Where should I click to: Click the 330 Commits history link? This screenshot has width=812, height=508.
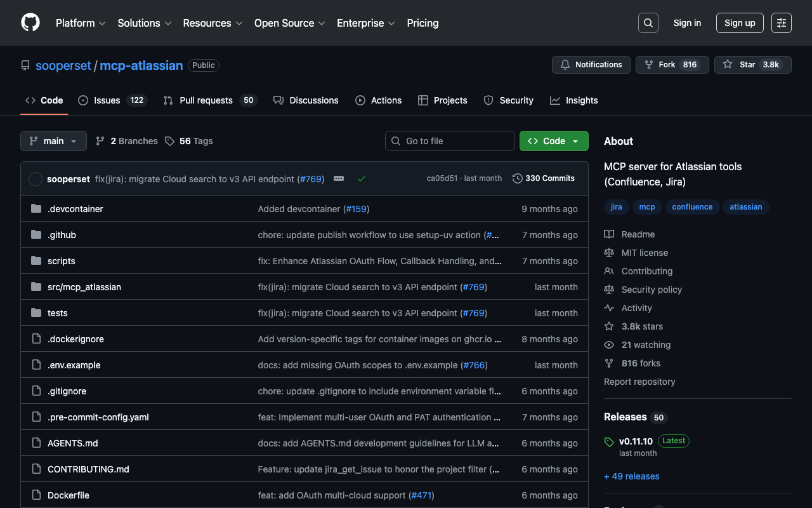(x=544, y=178)
